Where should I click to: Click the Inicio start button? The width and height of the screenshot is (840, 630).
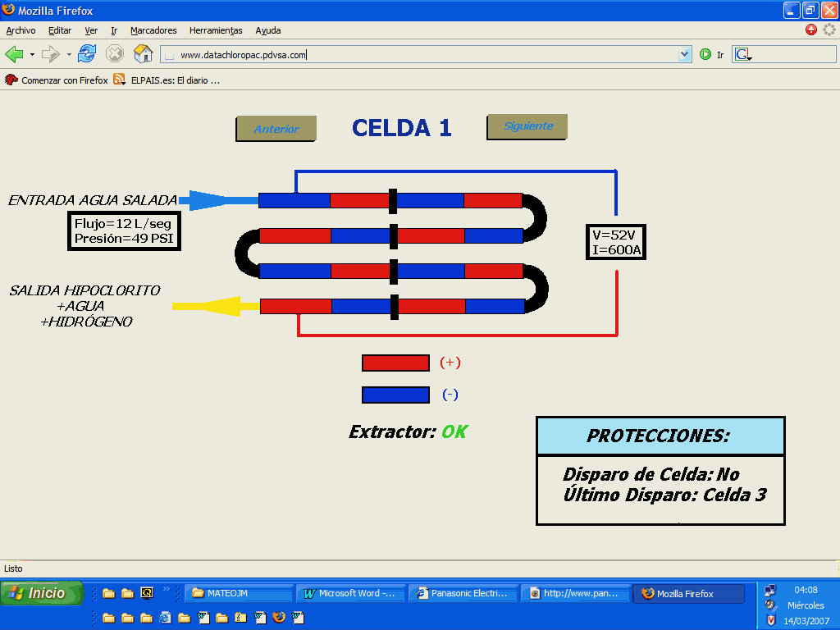[42, 593]
